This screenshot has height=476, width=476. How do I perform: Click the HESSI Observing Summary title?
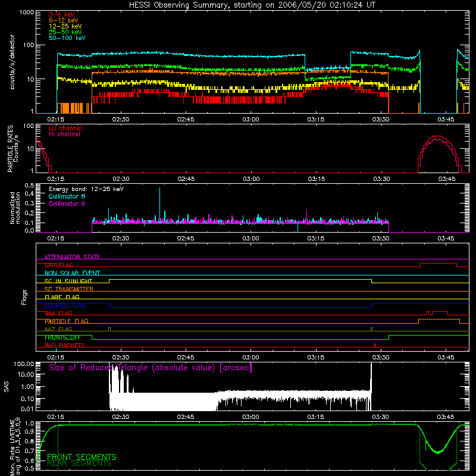[x=252, y=5]
